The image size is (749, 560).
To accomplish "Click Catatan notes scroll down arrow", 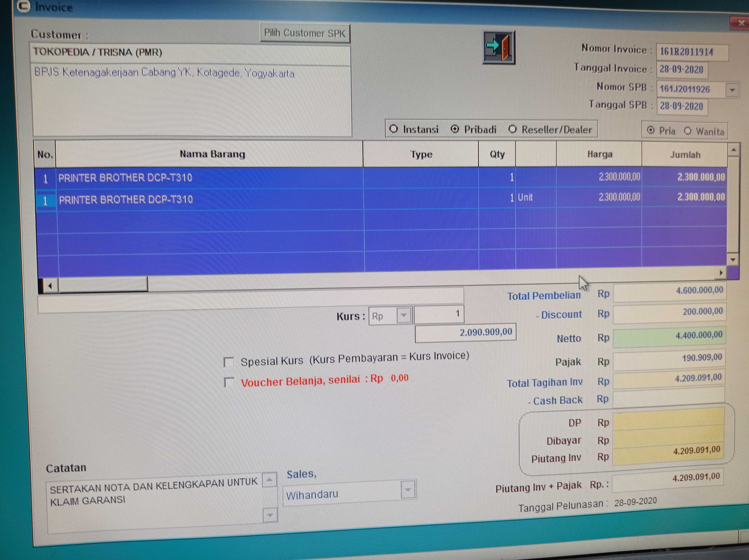I will click(x=270, y=515).
